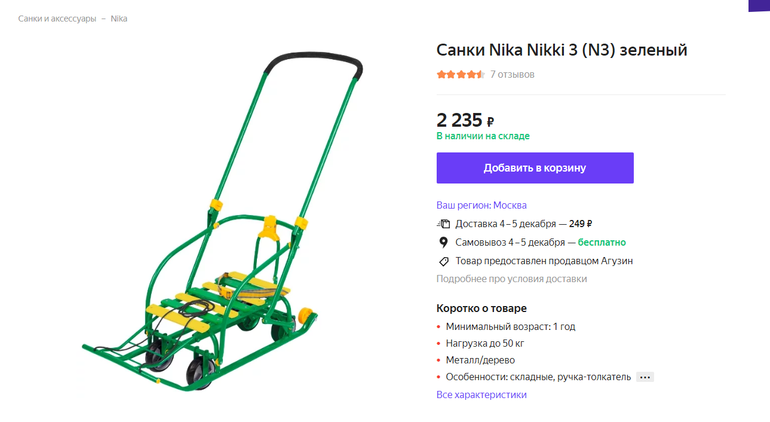Screen dimensions: 770x422
Task: Click the Самовывоз 4–5 декабря row
Action: (x=540, y=242)
